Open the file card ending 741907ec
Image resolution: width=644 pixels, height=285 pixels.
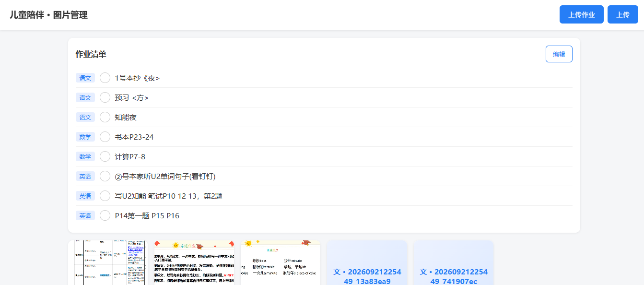pyautogui.click(x=453, y=262)
